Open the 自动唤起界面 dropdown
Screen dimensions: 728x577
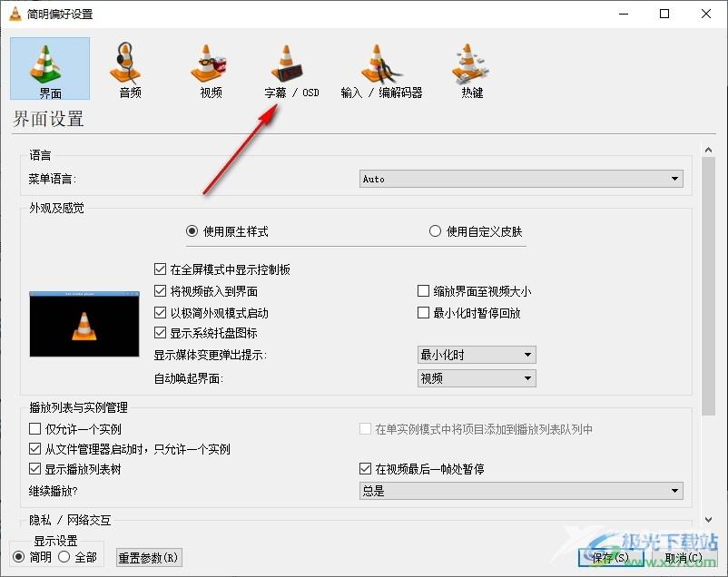click(477, 378)
